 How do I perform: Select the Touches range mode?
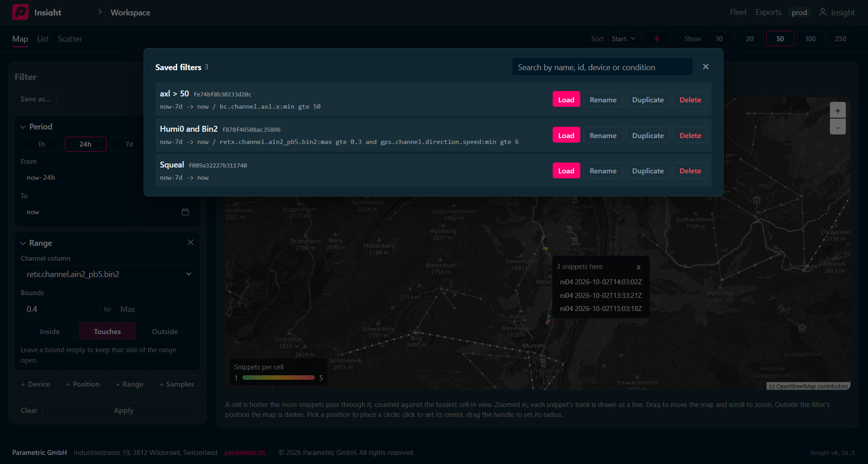[107, 331]
